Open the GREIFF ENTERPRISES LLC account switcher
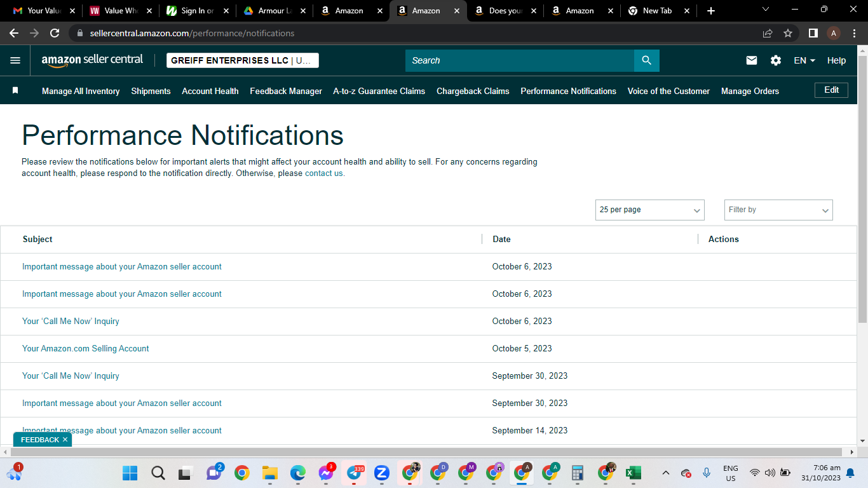This screenshot has height=488, width=868. [x=243, y=60]
